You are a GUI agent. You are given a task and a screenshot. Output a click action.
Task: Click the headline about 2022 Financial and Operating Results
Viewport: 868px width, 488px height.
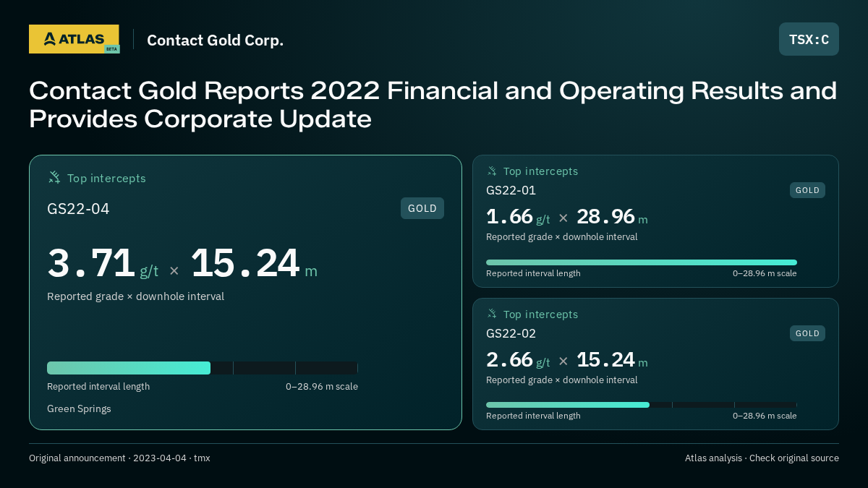[x=433, y=105]
